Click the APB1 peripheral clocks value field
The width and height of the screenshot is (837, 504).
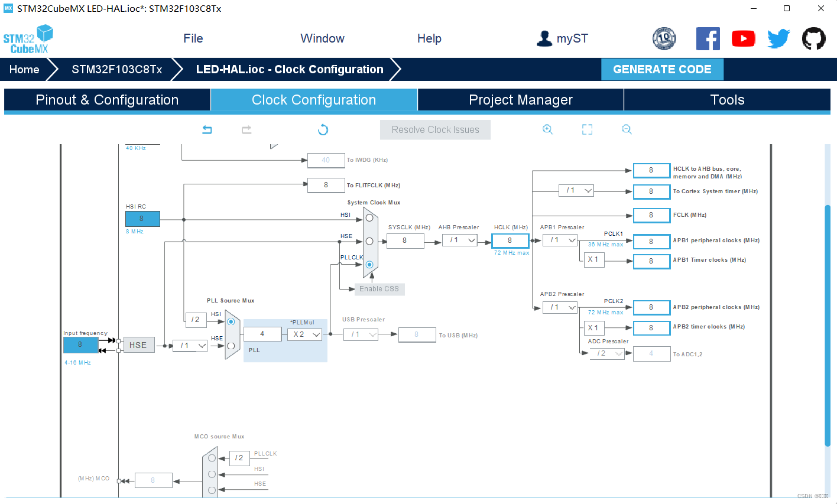[651, 241]
